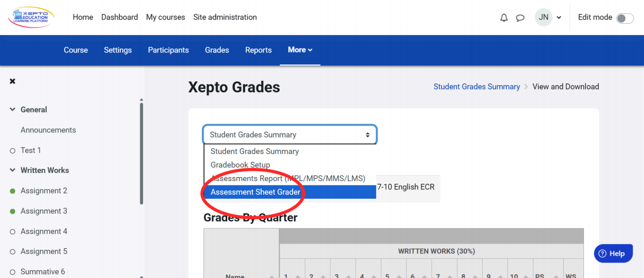Image resolution: width=644 pixels, height=278 pixels.
Task: Open Assignment 4 in the course index
Action: pyautogui.click(x=44, y=231)
